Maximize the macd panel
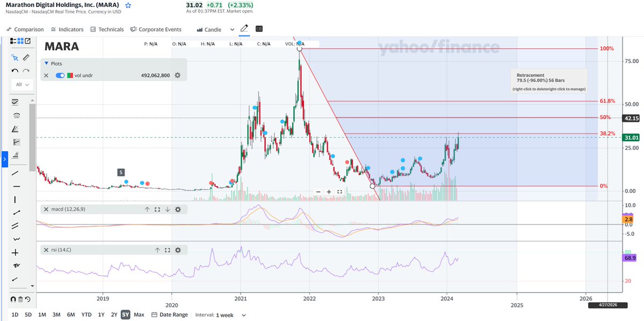Viewport: 644px width, 321px height. [157, 210]
